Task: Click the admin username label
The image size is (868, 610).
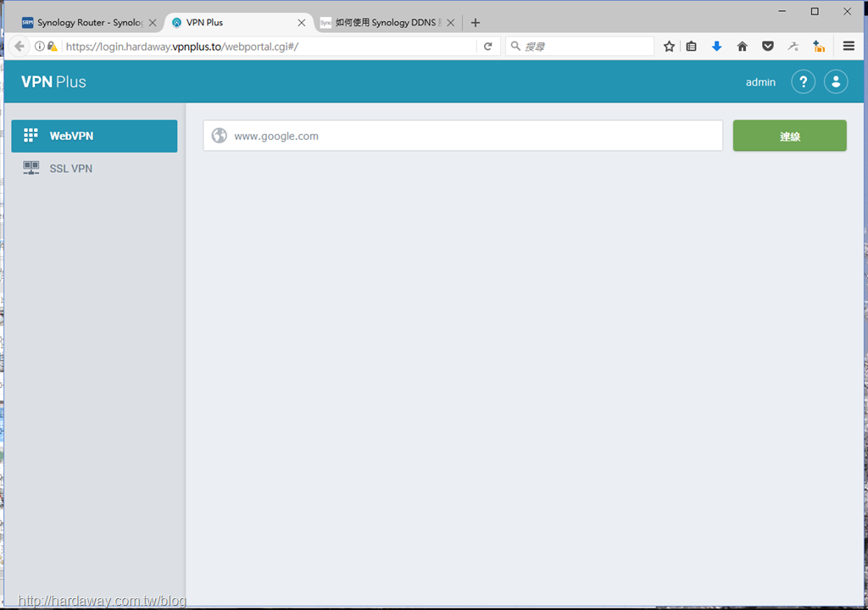Action: [x=760, y=82]
